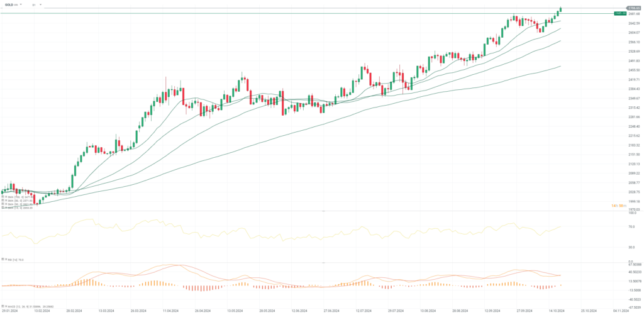
Task: Click the current price label 2706.65
Action: tap(634, 8)
